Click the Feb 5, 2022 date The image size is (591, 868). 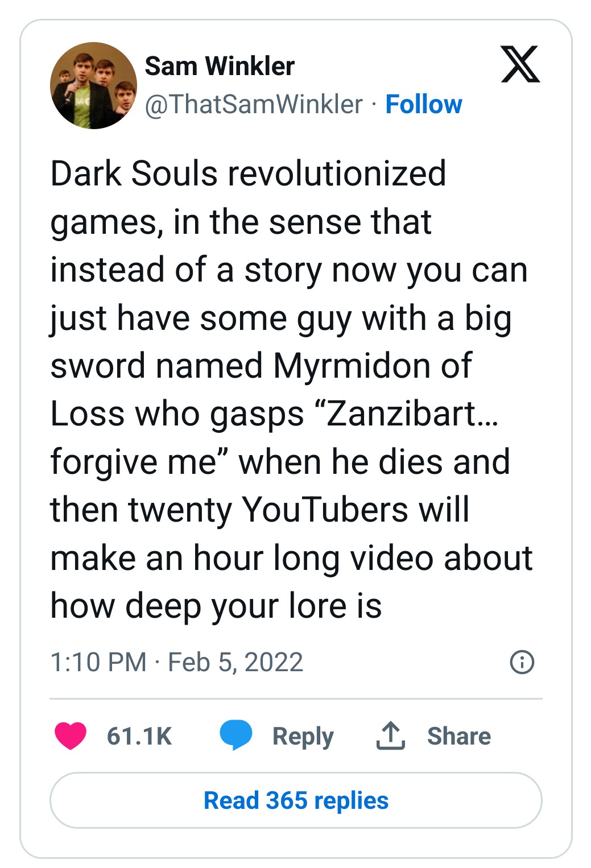click(235, 662)
